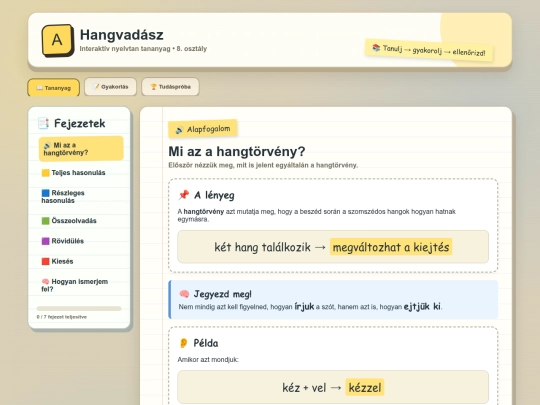Open the Tudáspróba tab
This screenshot has height=405, width=540.
170,87
